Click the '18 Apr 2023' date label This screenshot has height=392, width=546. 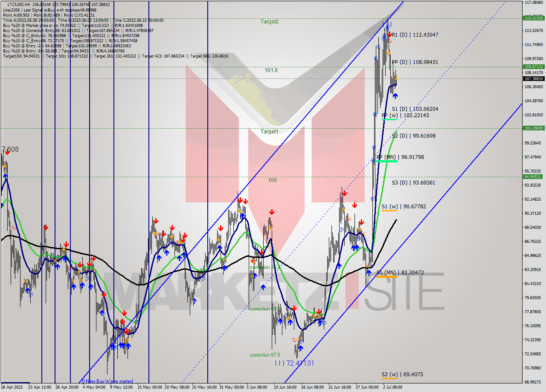coord(12,387)
